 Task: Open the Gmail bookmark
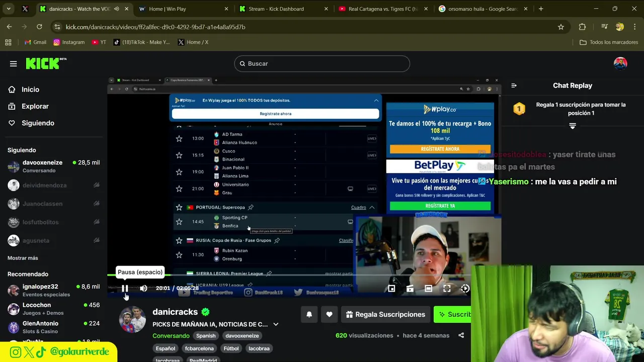[35, 42]
